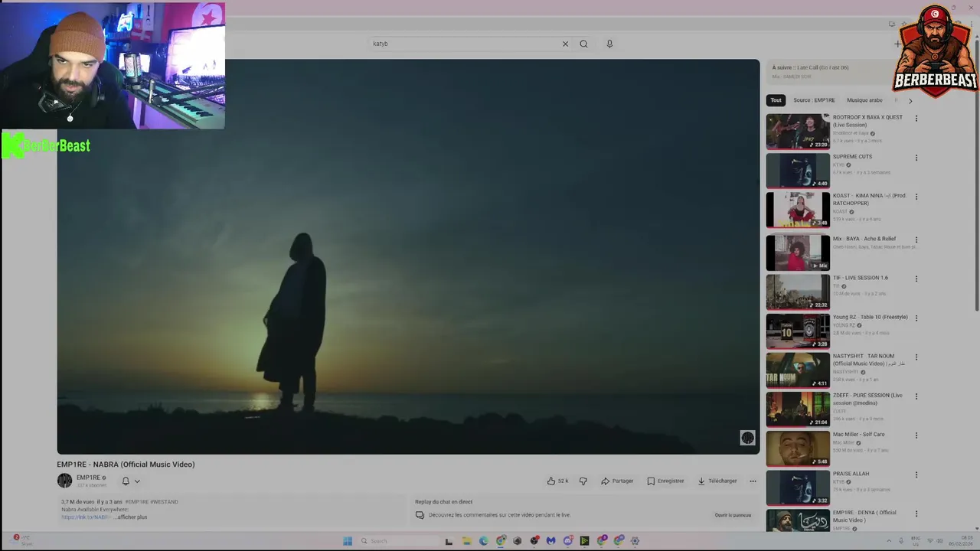980x551 pixels.
Task: Open more actions menu beside Télécharger
Action: [x=753, y=481]
